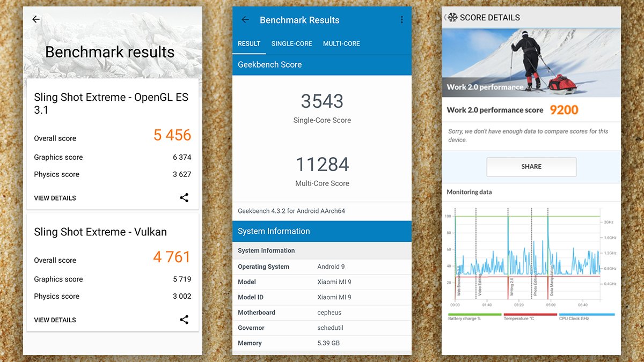This screenshot has height=362, width=644.
Task: Share the OpenGL ES 3.1 result
Action: click(184, 198)
